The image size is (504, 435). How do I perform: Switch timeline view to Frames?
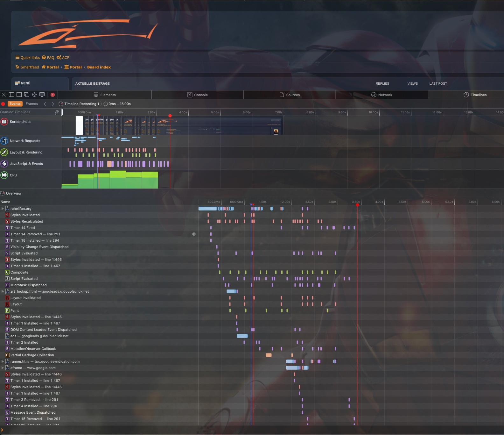tap(32, 104)
